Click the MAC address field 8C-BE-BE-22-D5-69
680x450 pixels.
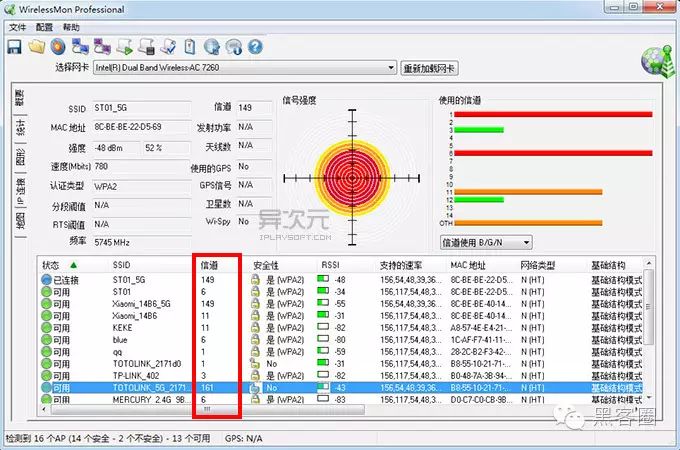141,127
